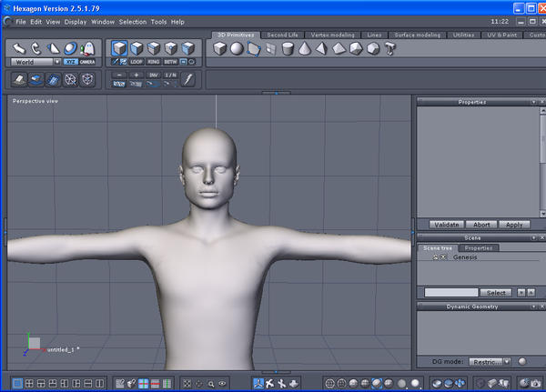This screenshot has height=392, width=546.
Task: Select the Universal manipulator icon
Action: [x=70, y=47]
